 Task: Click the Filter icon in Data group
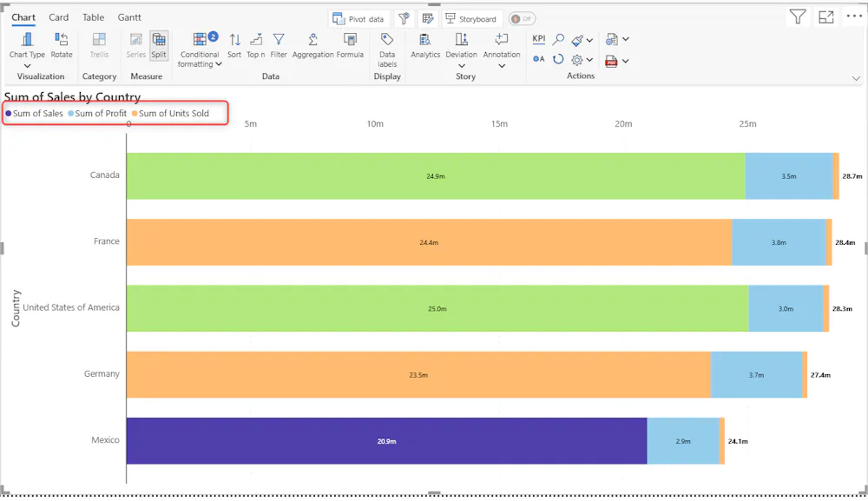(x=279, y=39)
